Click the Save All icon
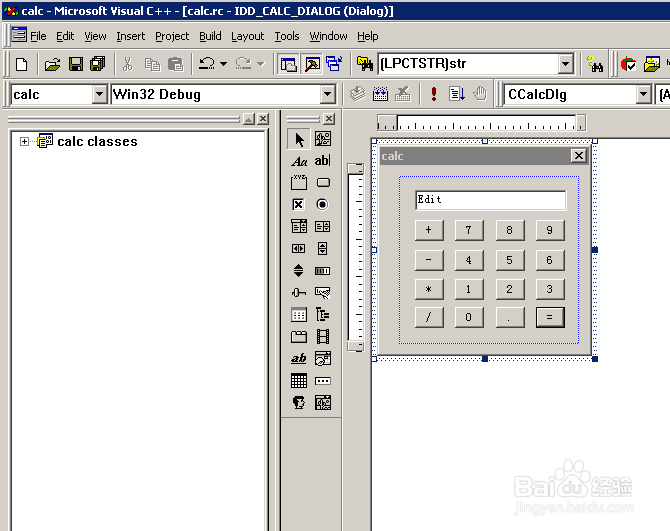The width and height of the screenshot is (670, 531). pos(98,65)
